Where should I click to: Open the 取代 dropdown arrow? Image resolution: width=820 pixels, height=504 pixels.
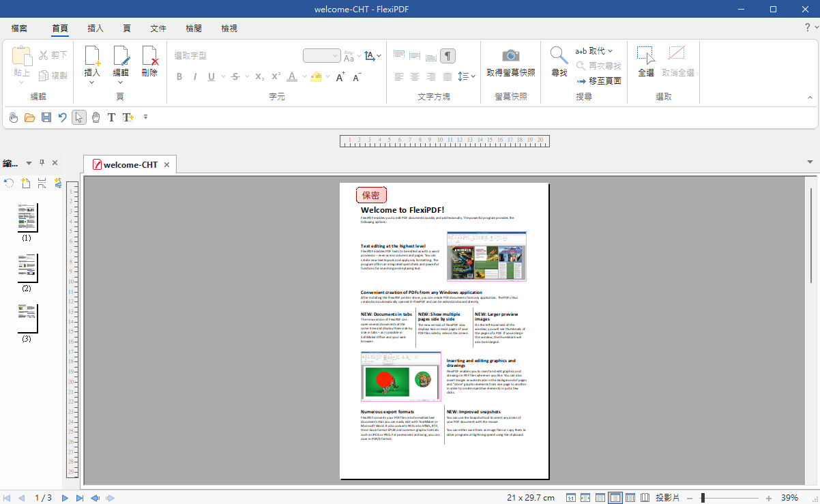click(x=610, y=51)
